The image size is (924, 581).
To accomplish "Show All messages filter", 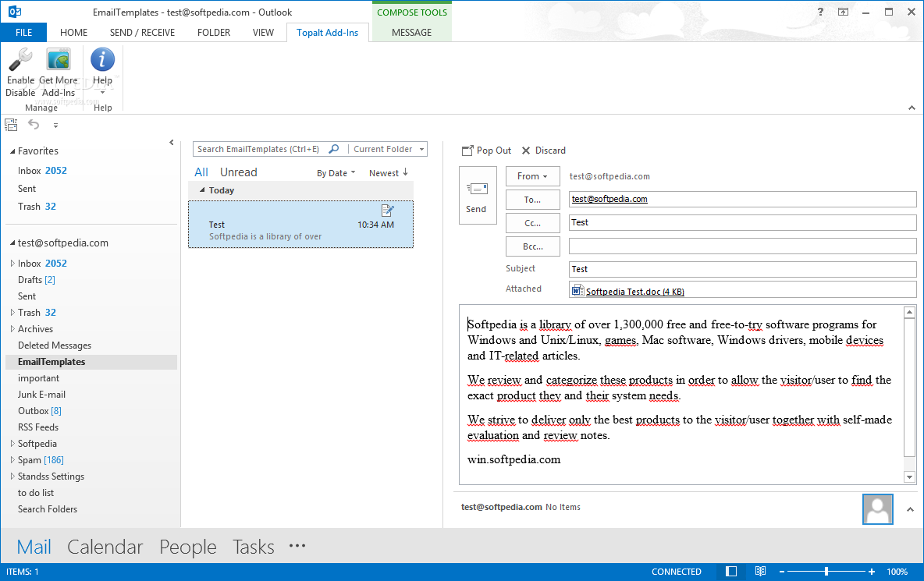I will tap(201, 172).
